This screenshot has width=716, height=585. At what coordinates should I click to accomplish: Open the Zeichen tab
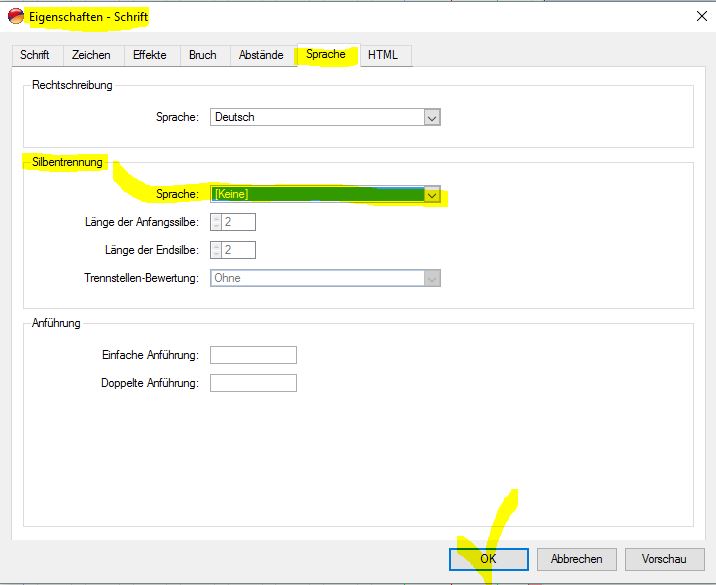click(x=91, y=55)
